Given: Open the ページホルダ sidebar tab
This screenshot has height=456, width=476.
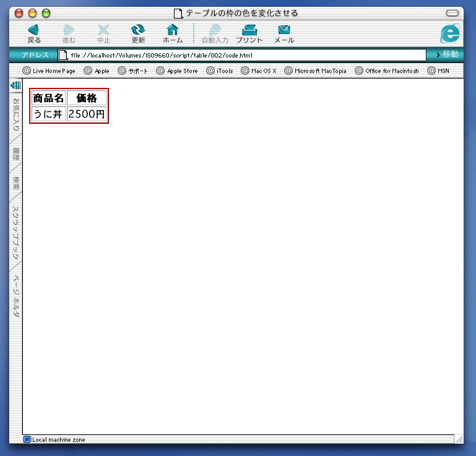Looking at the screenshot, I should tap(16, 296).
